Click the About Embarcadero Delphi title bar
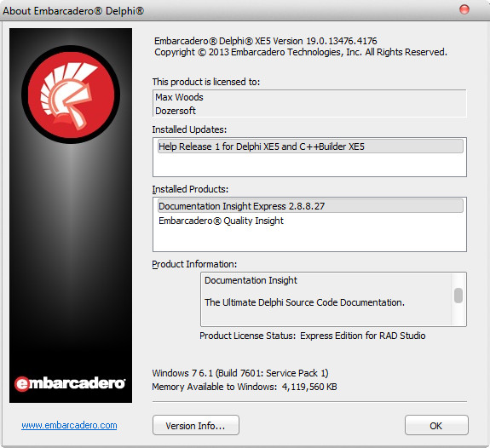 pos(245,10)
